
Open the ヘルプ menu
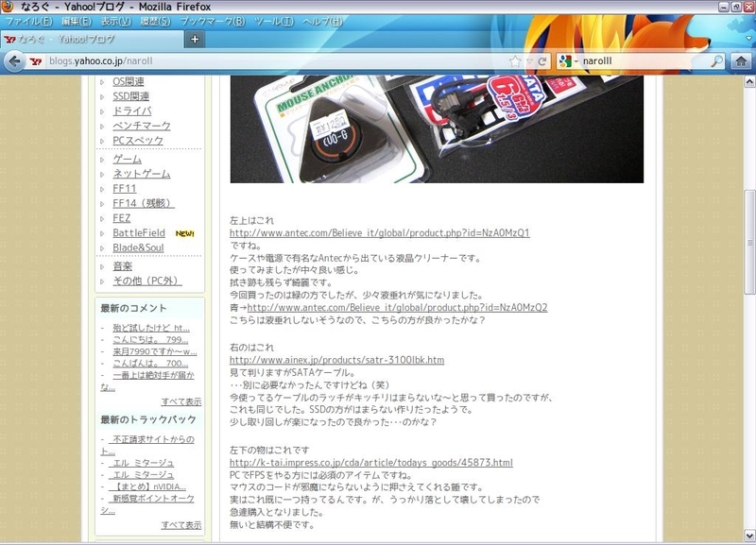(x=322, y=21)
